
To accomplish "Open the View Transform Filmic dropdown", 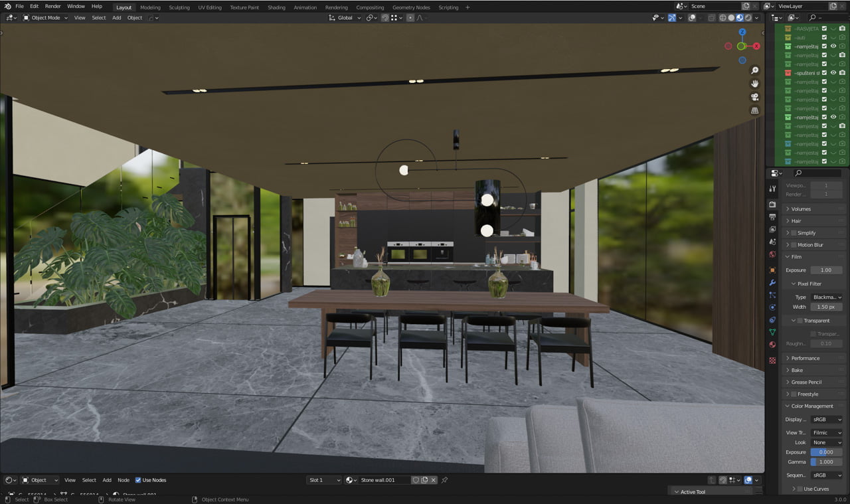I will coord(826,432).
